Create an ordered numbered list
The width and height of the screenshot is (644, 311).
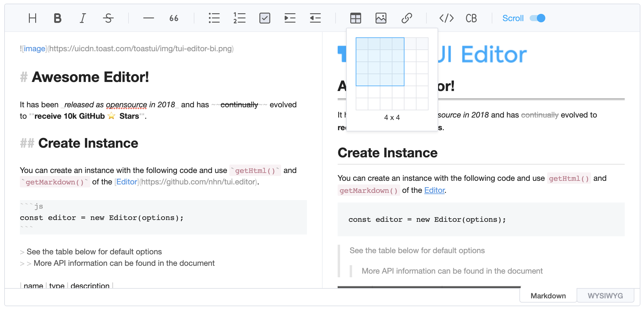[239, 18]
